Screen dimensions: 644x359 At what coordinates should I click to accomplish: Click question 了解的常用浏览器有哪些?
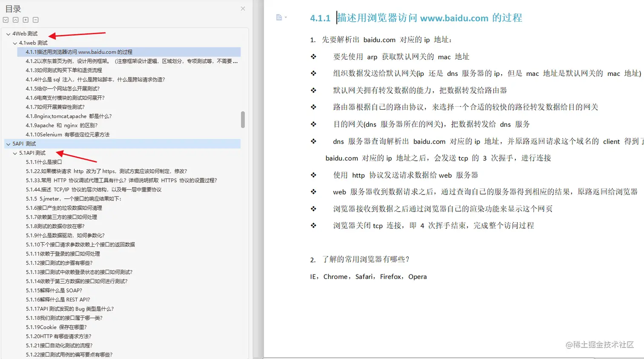pyautogui.click(x=365, y=259)
